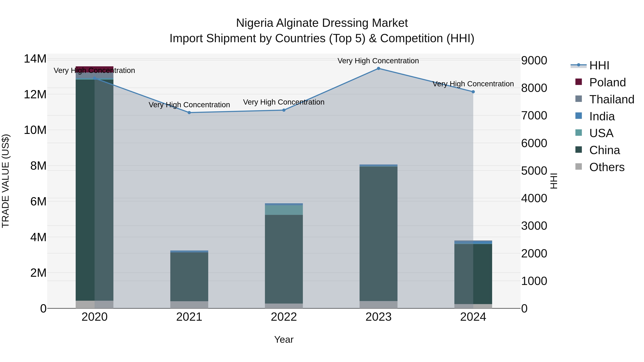Click the Very High Concentration label above 2022
Image resolution: width=644 pixels, height=362 pixels.
[284, 102]
